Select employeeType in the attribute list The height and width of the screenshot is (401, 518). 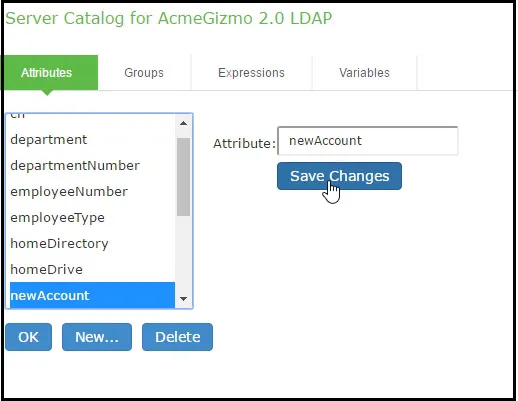click(x=92, y=218)
